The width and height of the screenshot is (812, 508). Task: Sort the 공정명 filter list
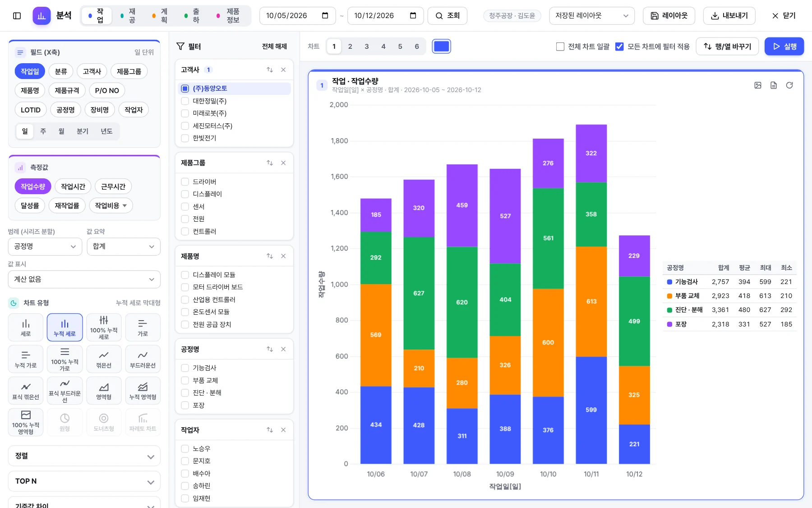click(270, 349)
